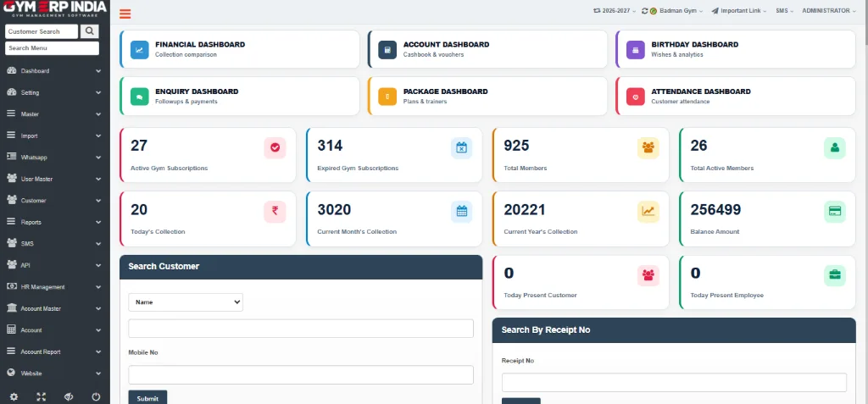
Task: Click the Birthday Dashboard purple icon
Action: (636, 50)
